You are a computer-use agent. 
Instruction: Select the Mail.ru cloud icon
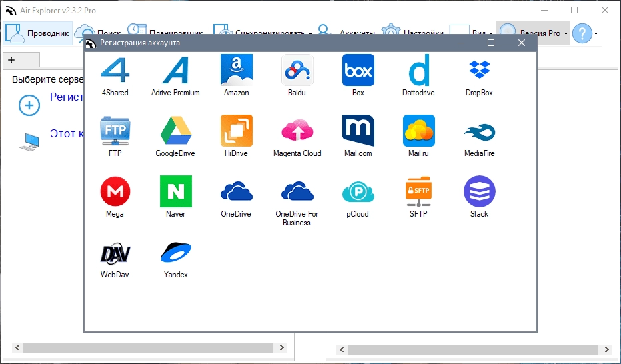[x=419, y=131]
